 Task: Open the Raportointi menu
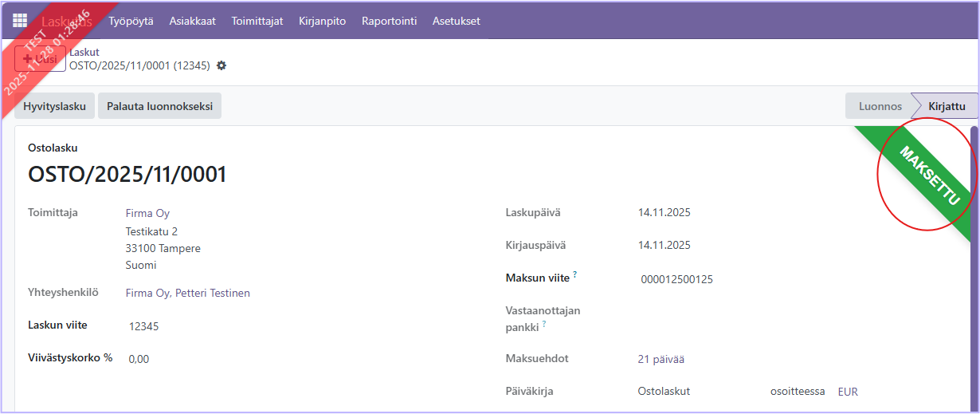click(x=389, y=21)
